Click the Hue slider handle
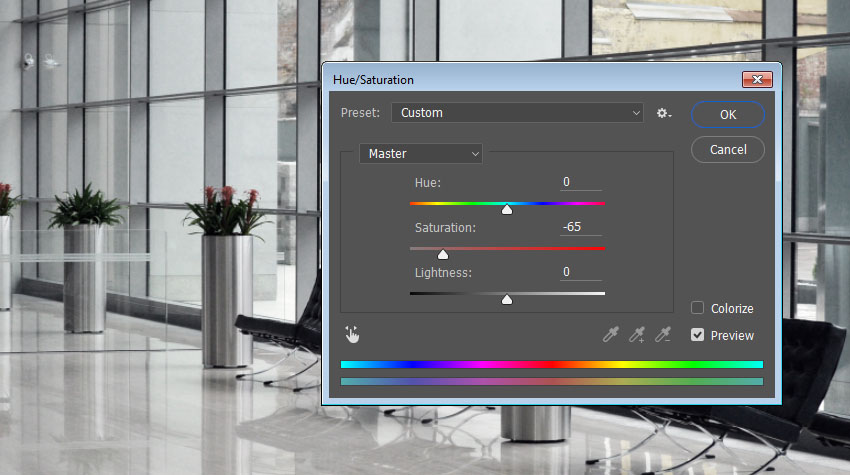 pyautogui.click(x=507, y=210)
